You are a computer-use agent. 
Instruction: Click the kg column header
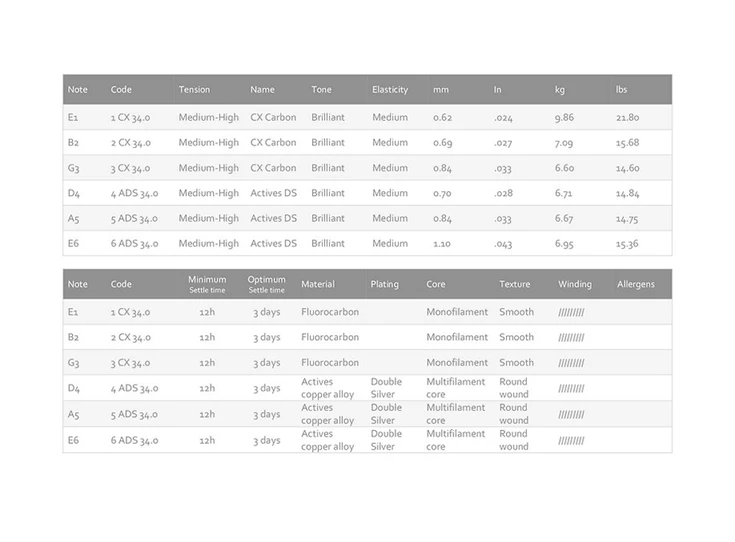coord(559,90)
